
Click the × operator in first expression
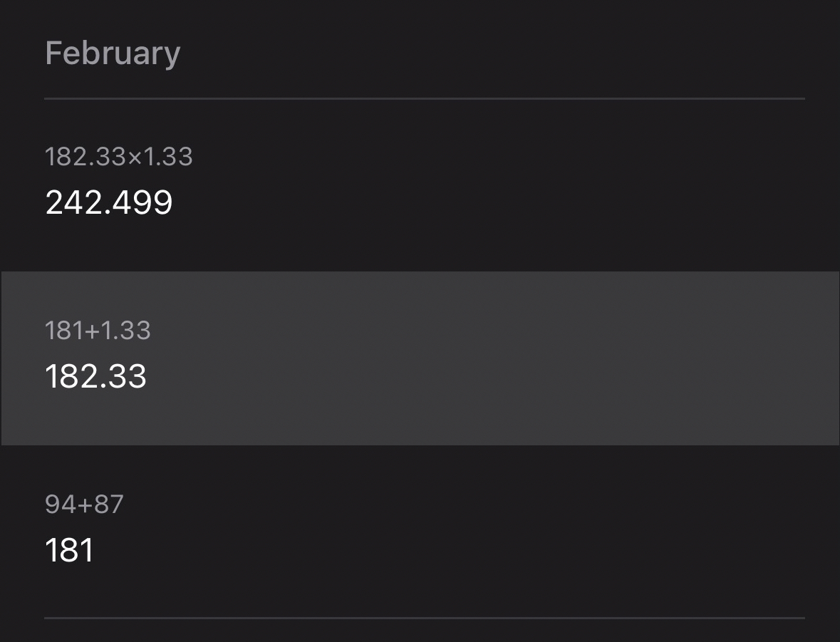click(135, 157)
